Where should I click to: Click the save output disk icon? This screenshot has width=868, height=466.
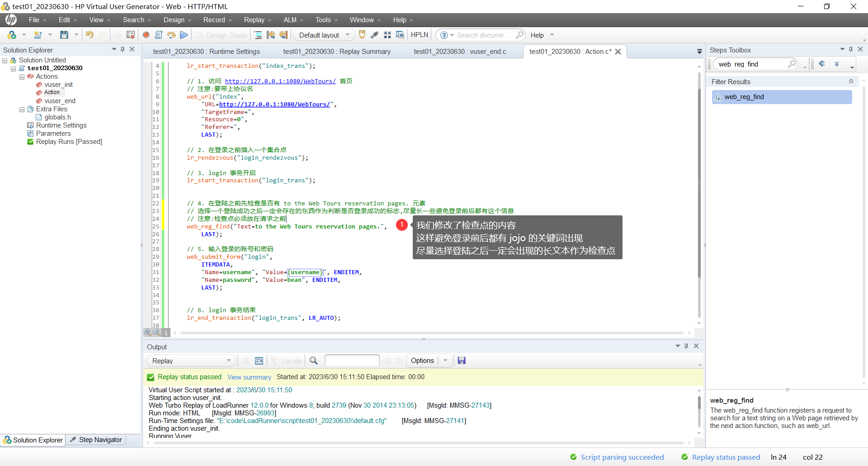[x=462, y=361]
